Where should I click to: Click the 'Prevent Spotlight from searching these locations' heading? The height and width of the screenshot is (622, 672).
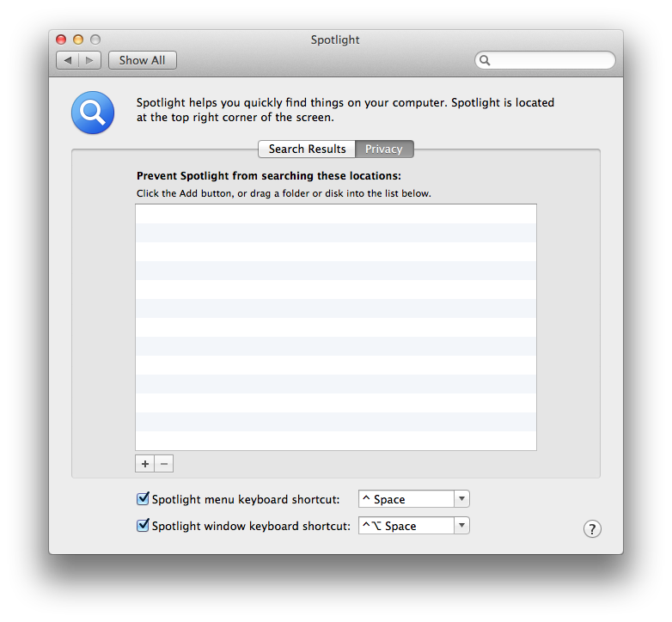tap(269, 176)
